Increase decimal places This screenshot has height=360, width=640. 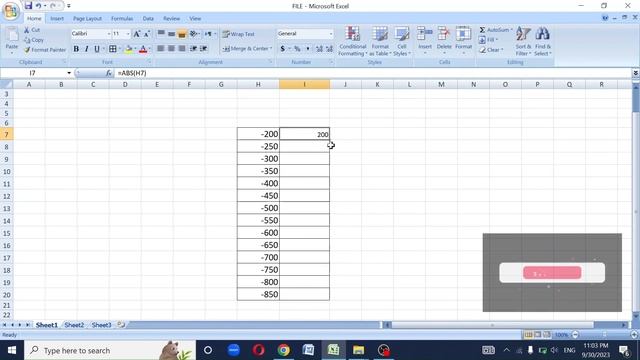319,49
